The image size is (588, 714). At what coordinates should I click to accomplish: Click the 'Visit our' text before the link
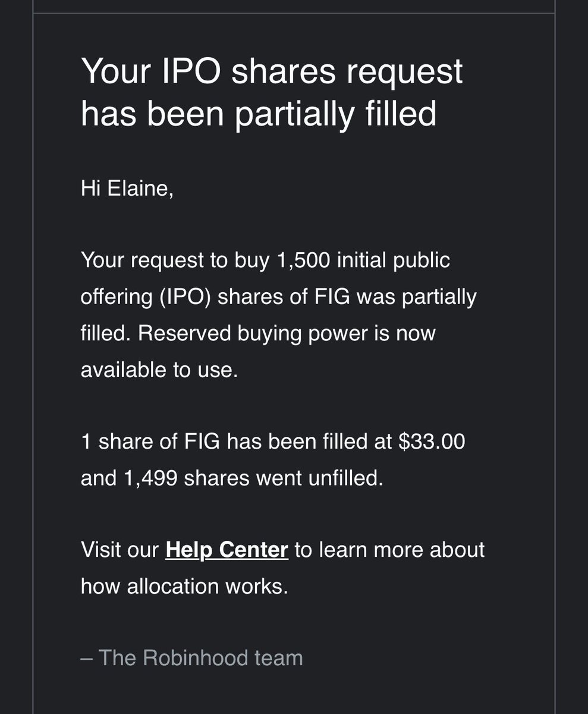point(121,550)
